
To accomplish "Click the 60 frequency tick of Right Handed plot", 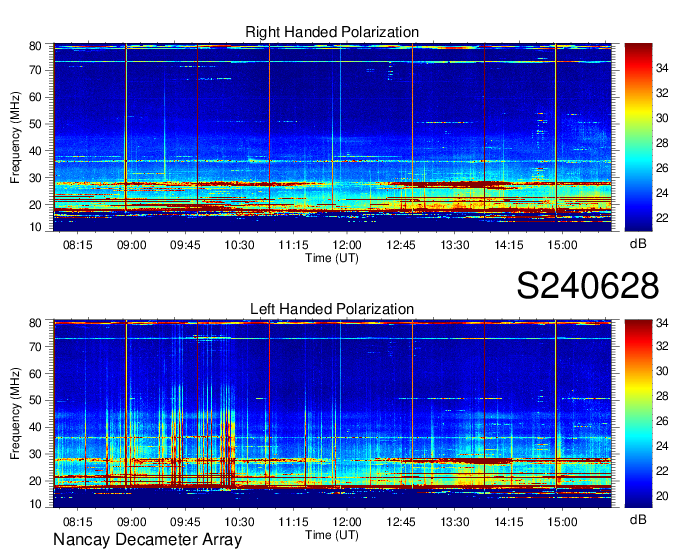I will click(35, 97).
